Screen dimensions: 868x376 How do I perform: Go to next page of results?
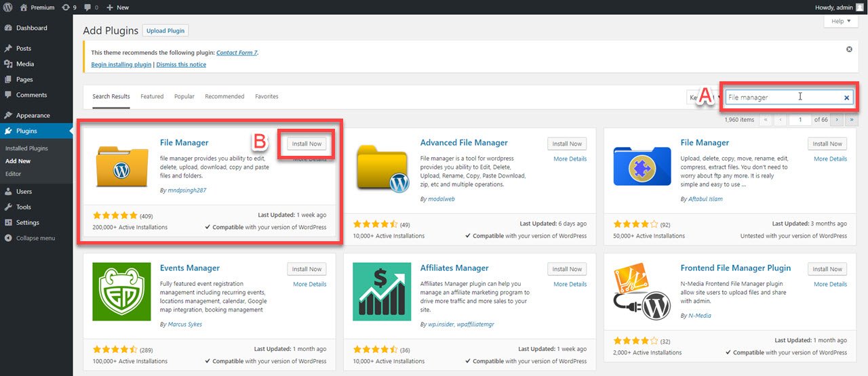point(837,120)
